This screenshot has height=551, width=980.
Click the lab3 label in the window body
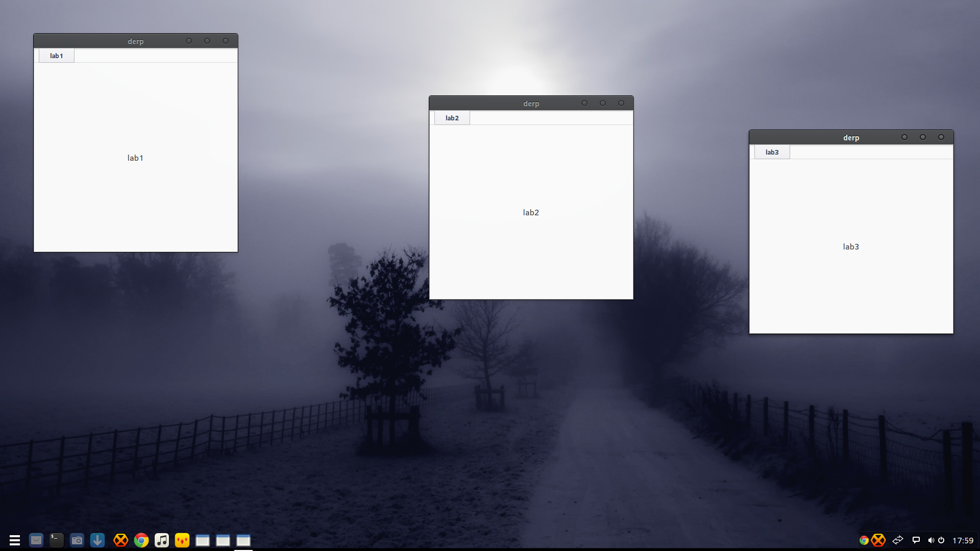[851, 246]
